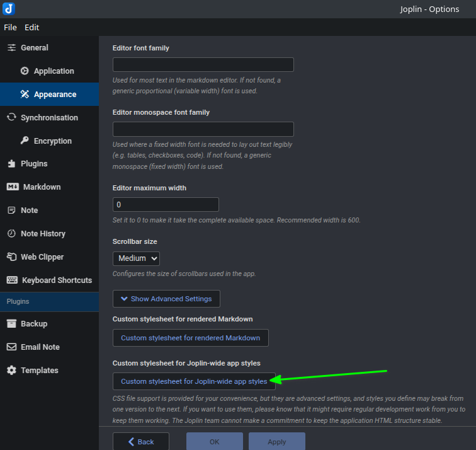Toggle the Show Advanced Settings expander
The width and height of the screenshot is (476, 450).
click(x=166, y=299)
